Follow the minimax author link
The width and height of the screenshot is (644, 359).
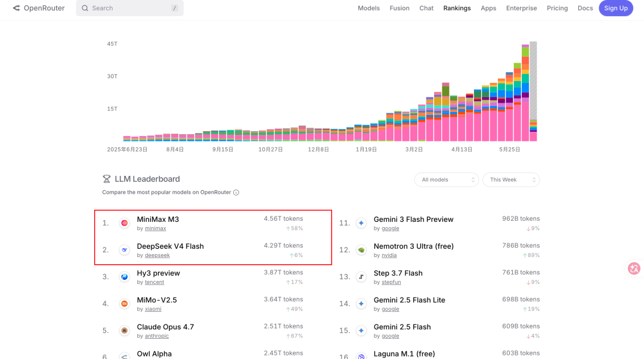[x=155, y=228]
